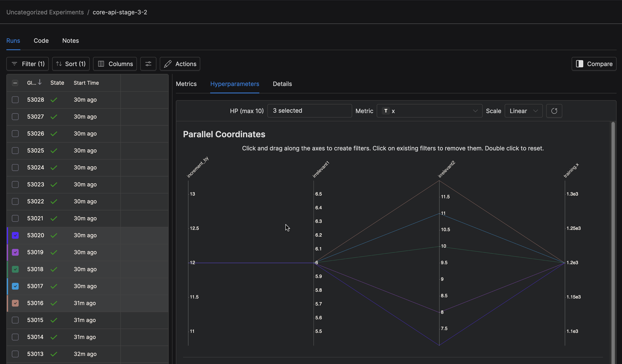This screenshot has width=622, height=364.
Task: Switch to the Details tab
Action: (x=282, y=83)
